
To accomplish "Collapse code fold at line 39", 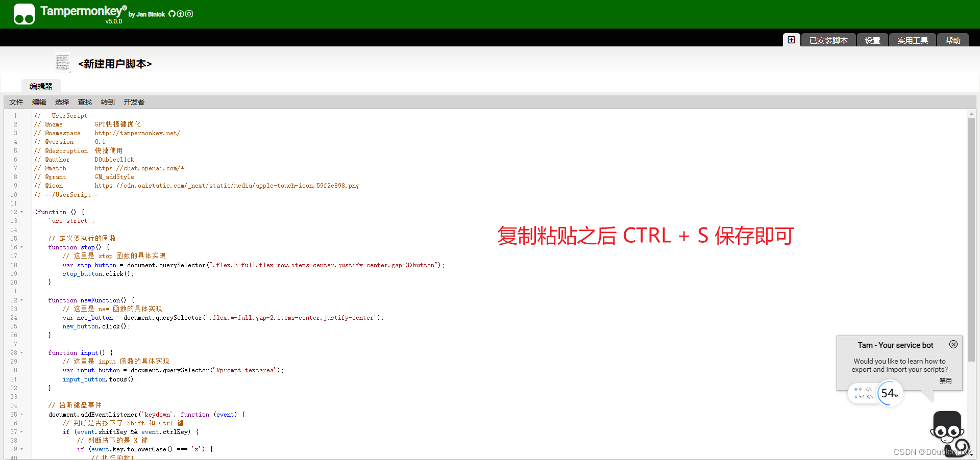I will tap(22, 449).
